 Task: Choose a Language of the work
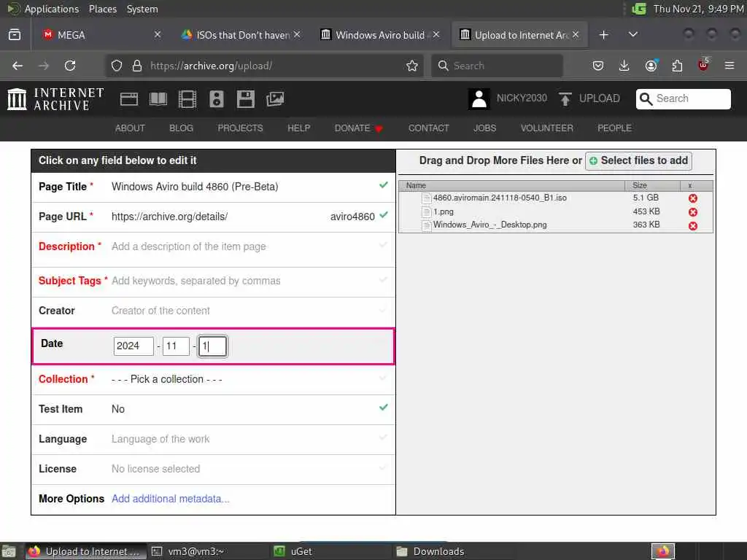click(214, 439)
